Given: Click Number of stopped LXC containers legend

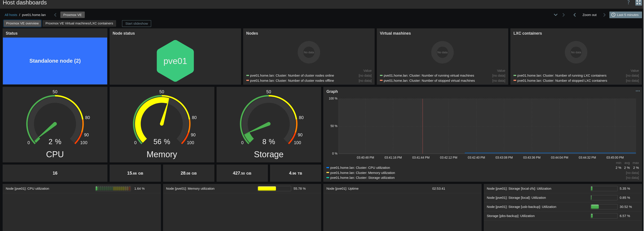Looking at the screenshot, I should click(560, 81).
